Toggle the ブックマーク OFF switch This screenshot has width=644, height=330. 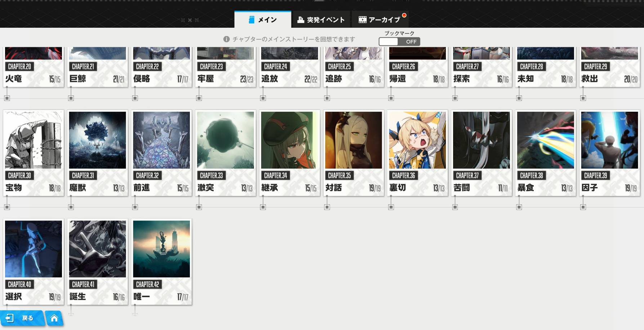399,42
